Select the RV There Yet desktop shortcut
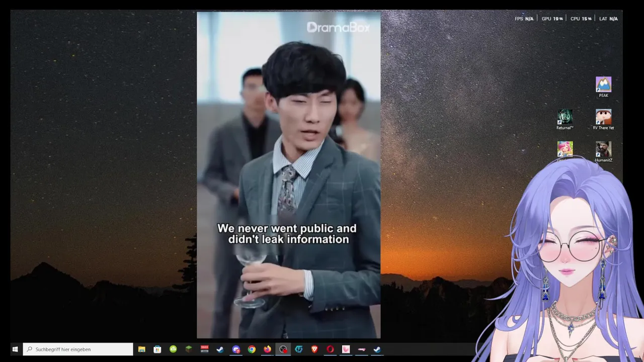This screenshot has width=644, height=362. [603, 120]
